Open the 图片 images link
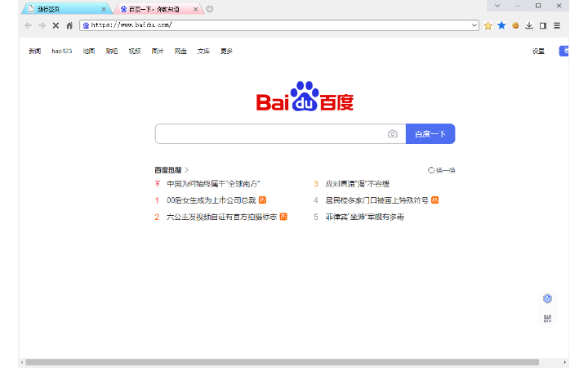 tap(158, 51)
